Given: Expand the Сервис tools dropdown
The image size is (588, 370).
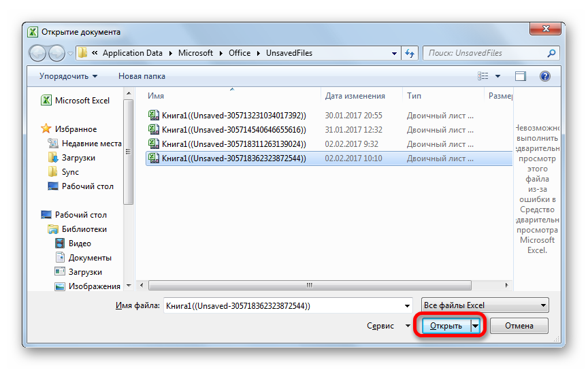Looking at the screenshot, I should click(386, 326).
